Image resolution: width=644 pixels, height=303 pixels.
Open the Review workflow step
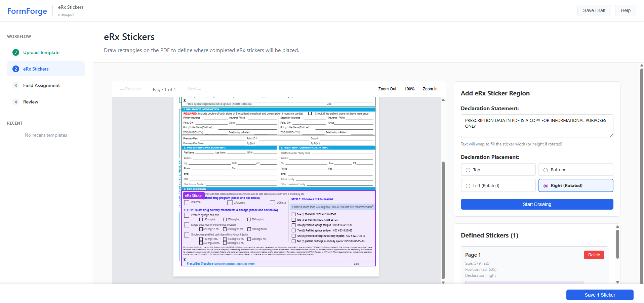point(31,101)
